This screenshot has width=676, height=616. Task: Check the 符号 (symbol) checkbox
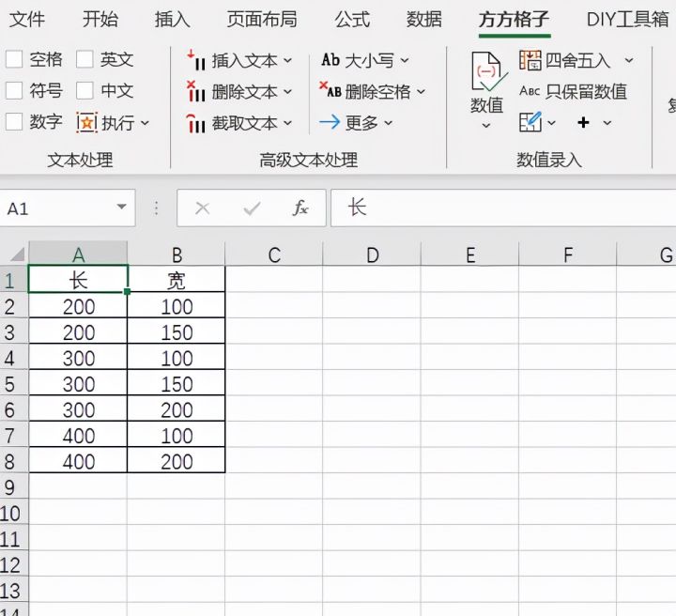[x=14, y=90]
